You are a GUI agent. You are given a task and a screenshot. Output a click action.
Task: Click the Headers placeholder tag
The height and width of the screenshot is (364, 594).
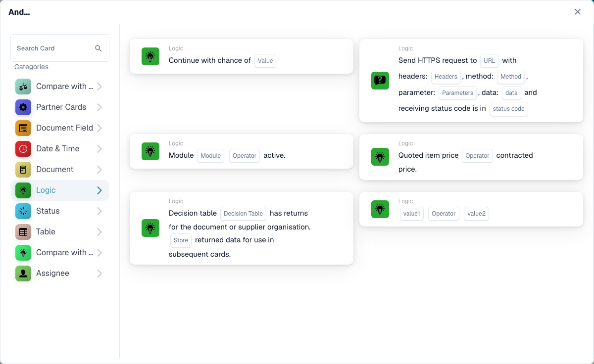446,77
